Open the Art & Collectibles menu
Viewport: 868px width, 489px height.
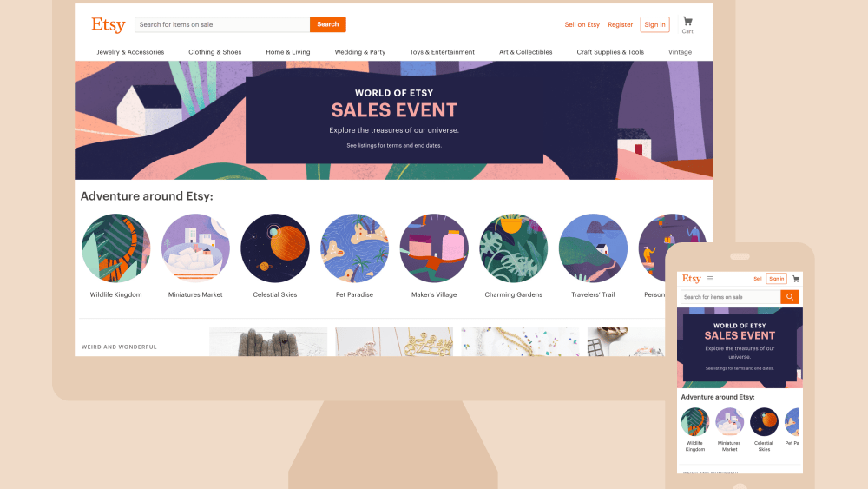[x=525, y=52]
